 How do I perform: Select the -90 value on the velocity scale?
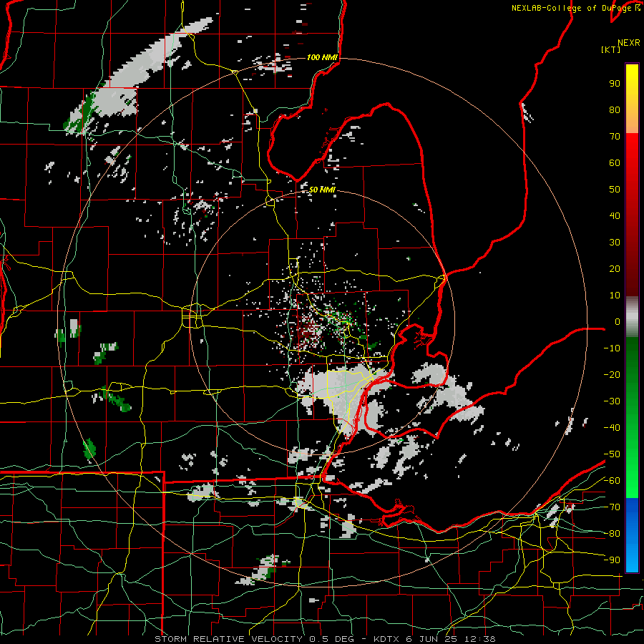point(612,560)
